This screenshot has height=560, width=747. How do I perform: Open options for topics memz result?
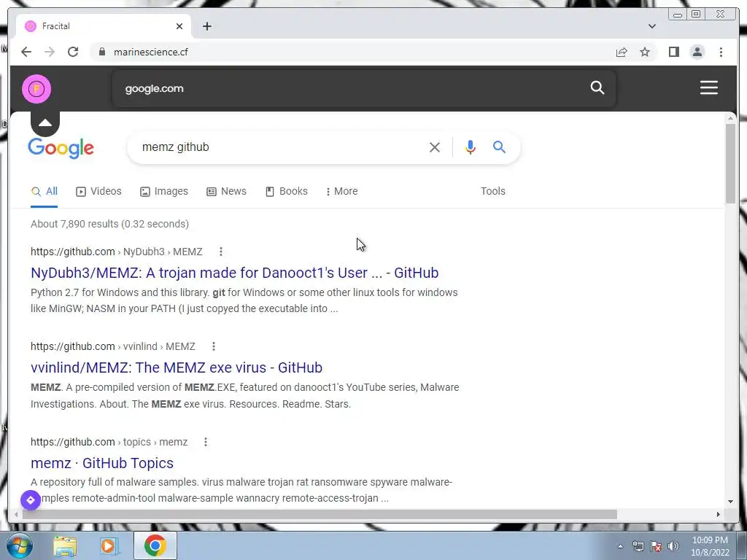pyautogui.click(x=205, y=442)
